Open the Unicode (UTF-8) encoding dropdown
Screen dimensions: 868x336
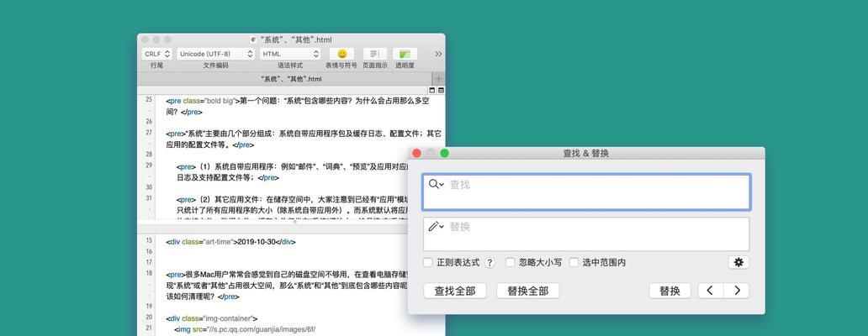point(215,54)
